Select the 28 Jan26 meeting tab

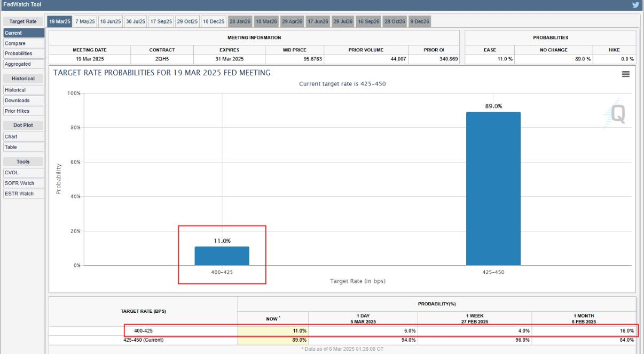pyautogui.click(x=240, y=21)
